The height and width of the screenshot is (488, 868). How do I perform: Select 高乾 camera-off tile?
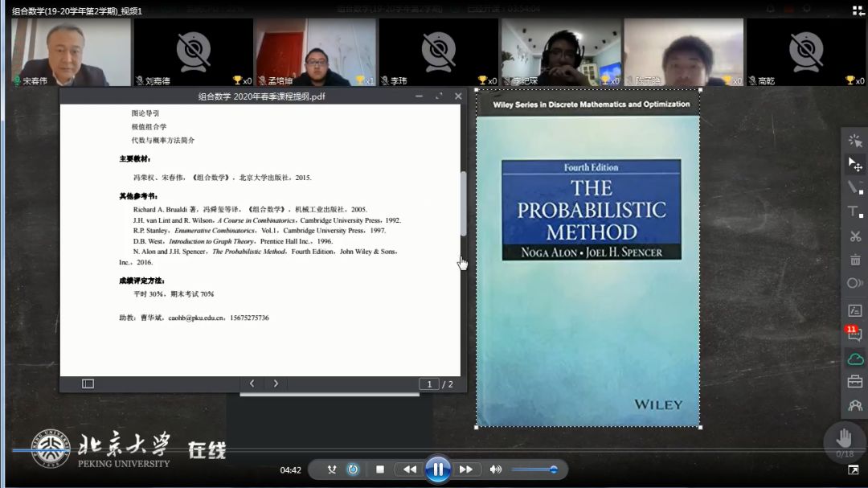pyautogui.click(x=806, y=52)
